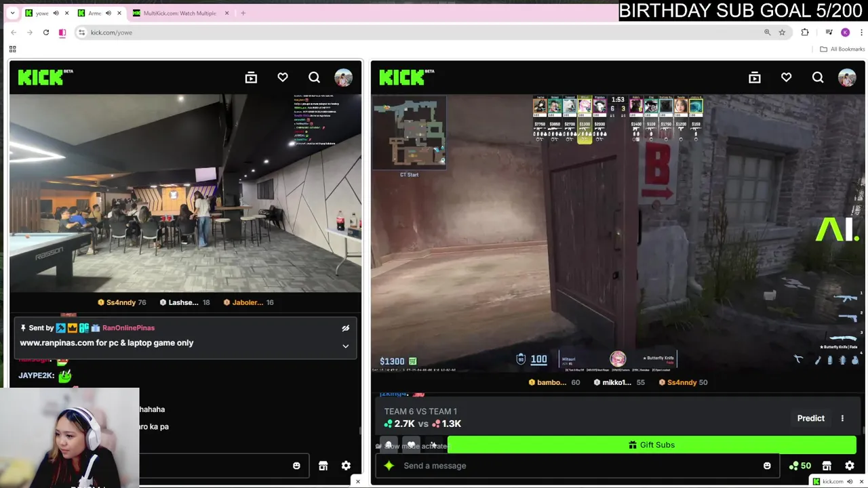This screenshot has height=488, width=868.
Task: Open the zoom magnifier in address bar
Action: [768, 33]
